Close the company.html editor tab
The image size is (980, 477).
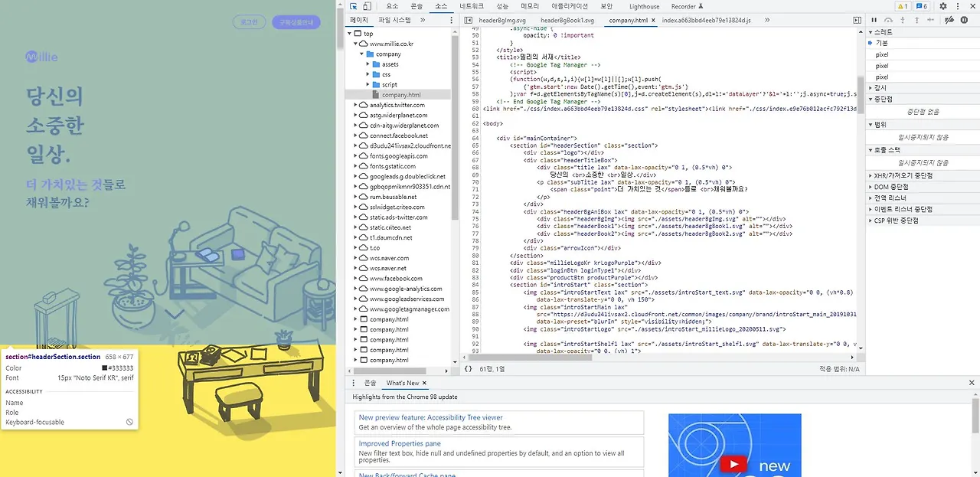pyautogui.click(x=654, y=20)
